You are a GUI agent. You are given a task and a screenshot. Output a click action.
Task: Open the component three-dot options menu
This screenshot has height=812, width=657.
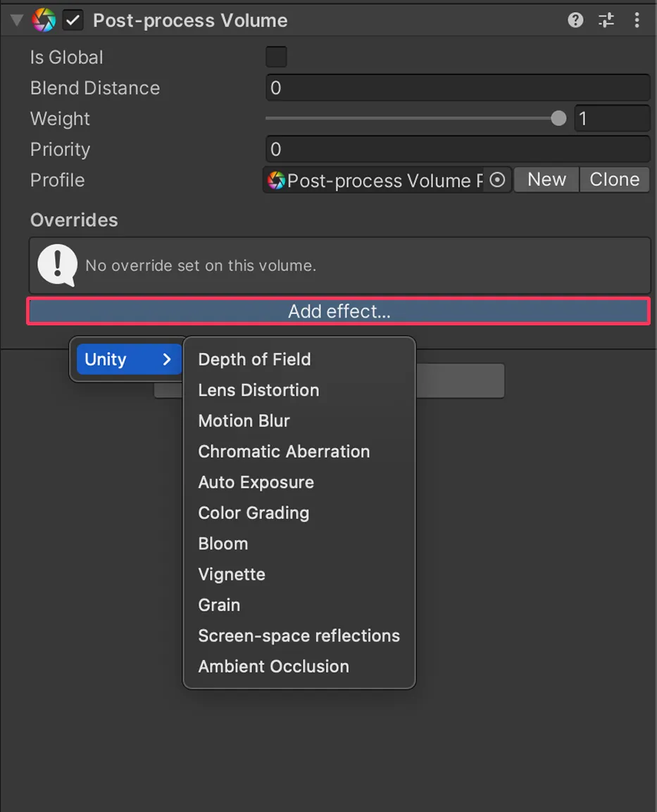click(637, 20)
